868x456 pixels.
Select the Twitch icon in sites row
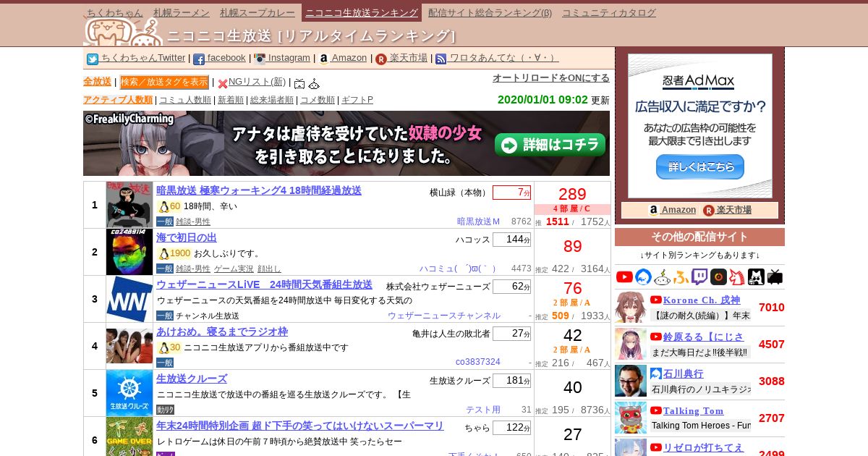[x=699, y=276]
